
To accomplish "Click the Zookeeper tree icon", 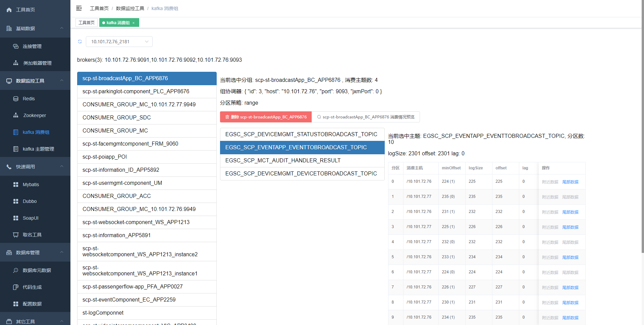I will point(16,115).
